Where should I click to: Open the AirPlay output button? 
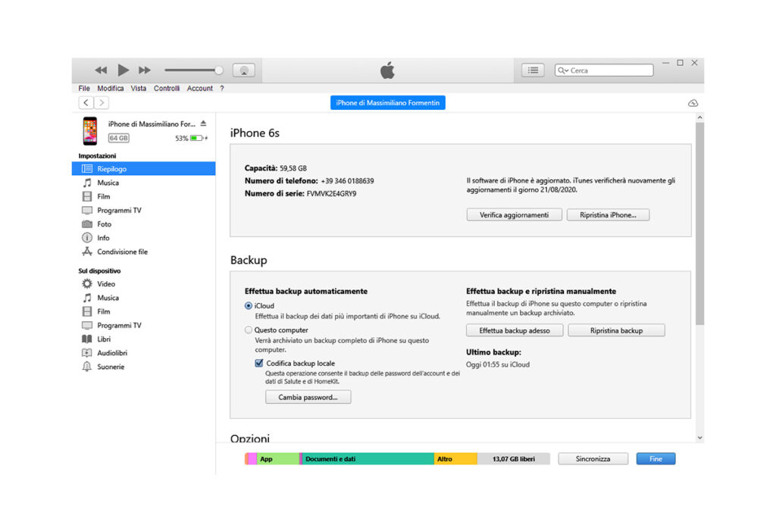click(244, 70)
